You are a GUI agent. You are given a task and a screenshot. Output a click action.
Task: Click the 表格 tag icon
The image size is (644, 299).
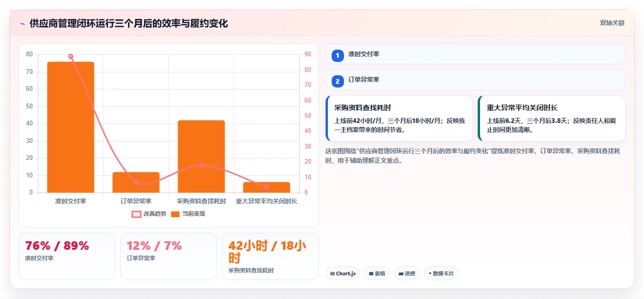click(371, 273)
